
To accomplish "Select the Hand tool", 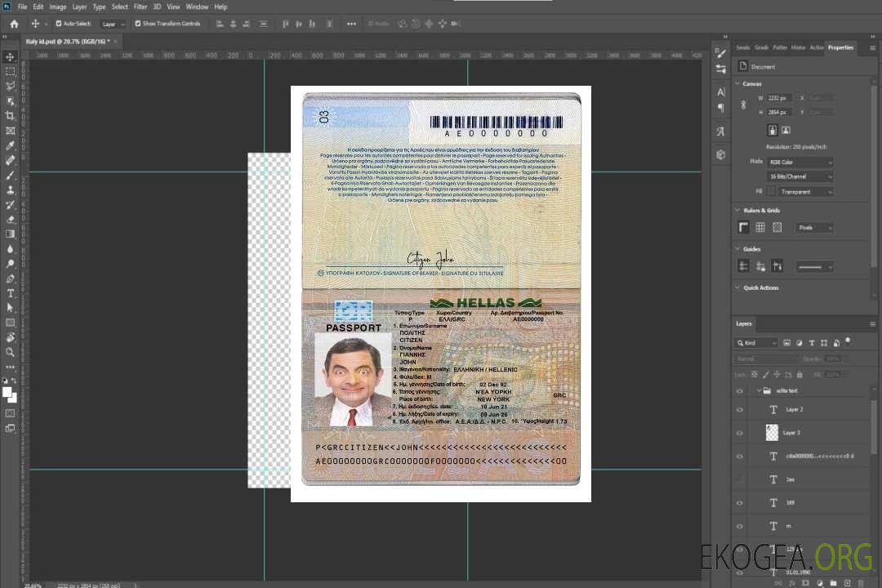I will coord(10,337).
